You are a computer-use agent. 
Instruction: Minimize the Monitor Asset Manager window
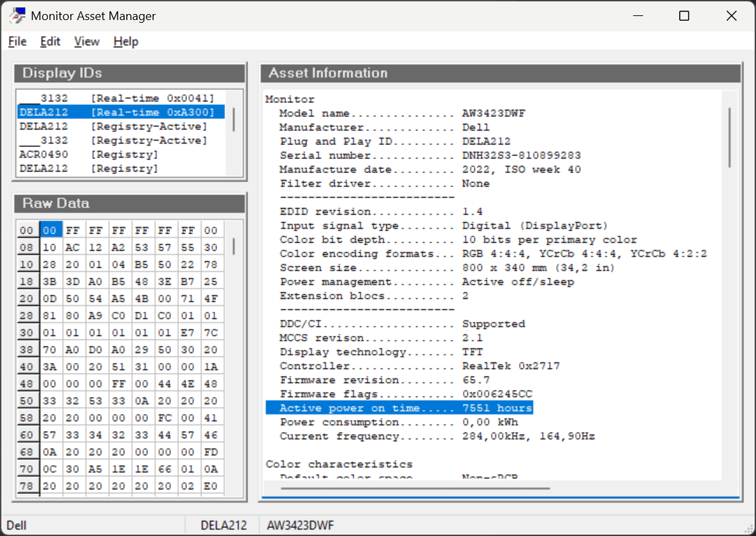coord(638,15)
